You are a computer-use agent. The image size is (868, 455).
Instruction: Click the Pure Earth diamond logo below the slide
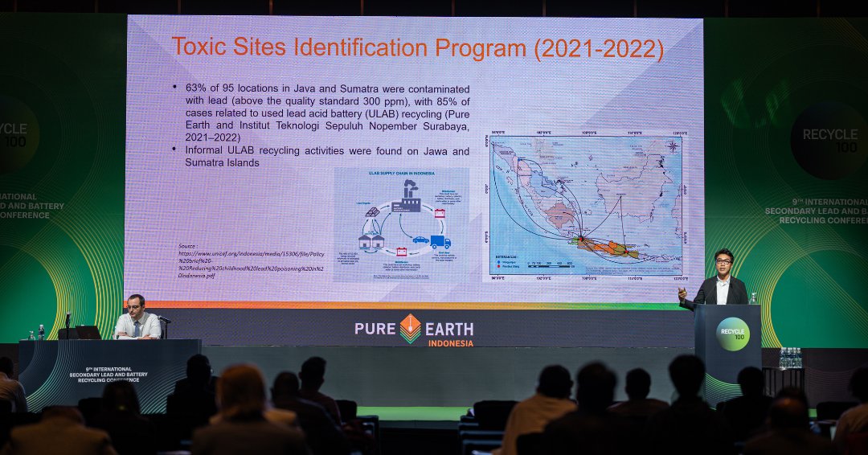pyautogui.click(x=410, y=329)
